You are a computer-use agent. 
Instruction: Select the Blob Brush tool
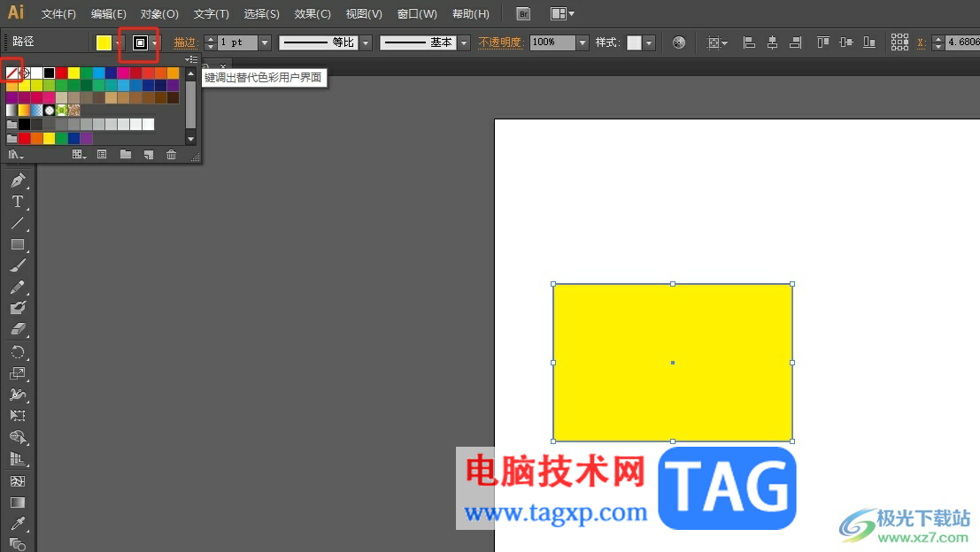point(18,308)
